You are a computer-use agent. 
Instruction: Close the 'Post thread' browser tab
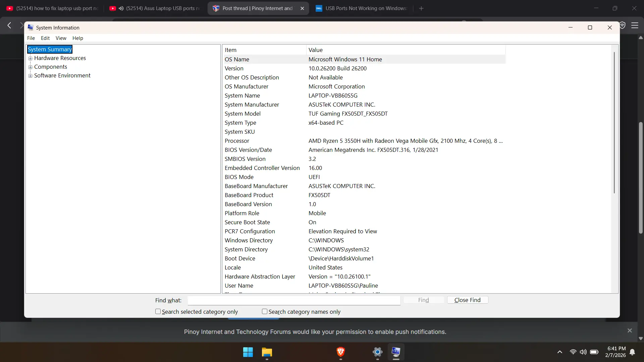pyautogui.click(x=302, y=8)
